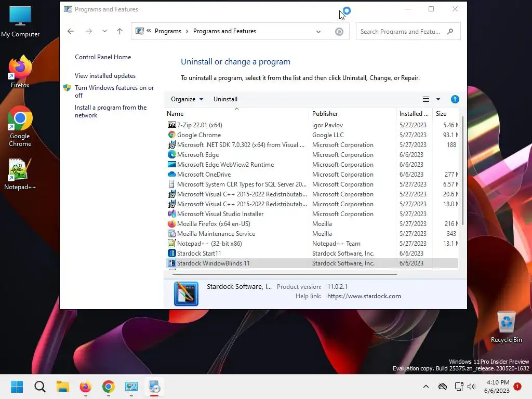Click the WindowBlinds details pane thumbnail
The width and height of the screenshot is (532, 399).
(186, 294)
